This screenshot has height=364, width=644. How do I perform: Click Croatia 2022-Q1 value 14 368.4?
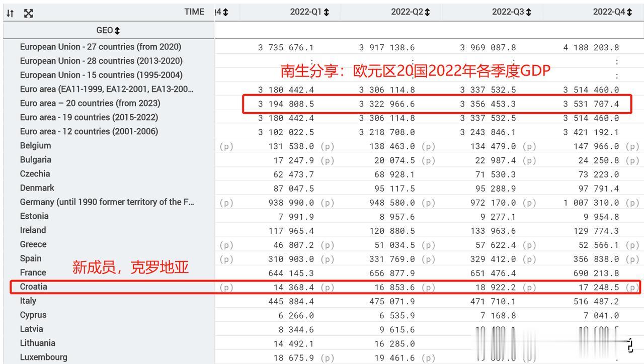pos(295,287)
